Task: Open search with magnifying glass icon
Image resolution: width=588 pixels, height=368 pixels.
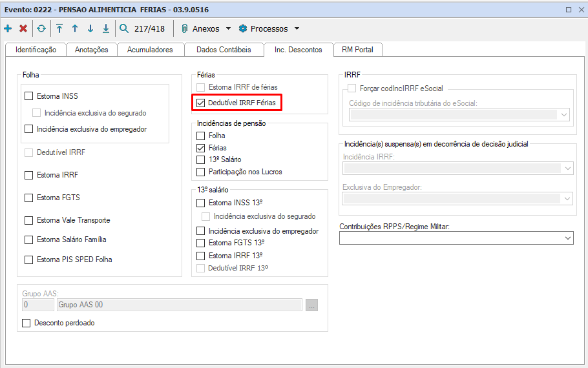Action: (124, 28)
